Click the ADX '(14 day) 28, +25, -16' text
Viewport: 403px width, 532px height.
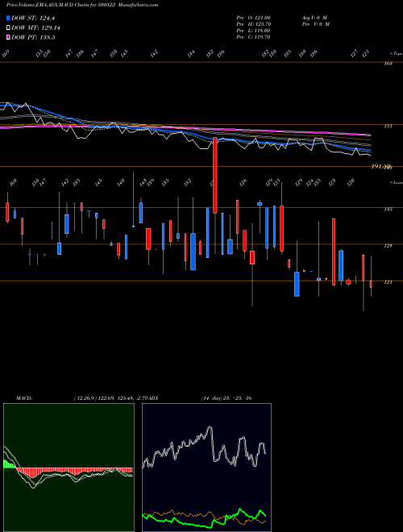226,398
